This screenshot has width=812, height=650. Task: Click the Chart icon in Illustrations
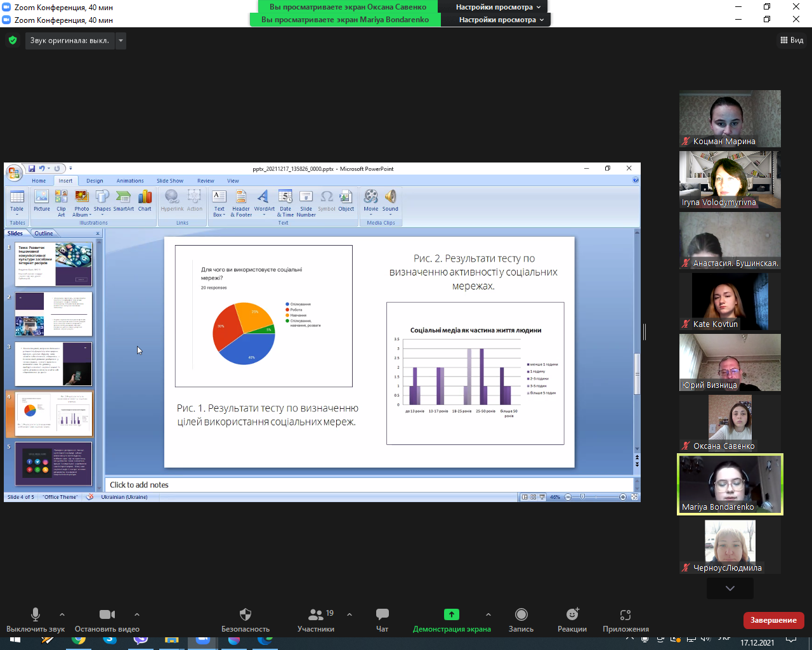(145, 200)
